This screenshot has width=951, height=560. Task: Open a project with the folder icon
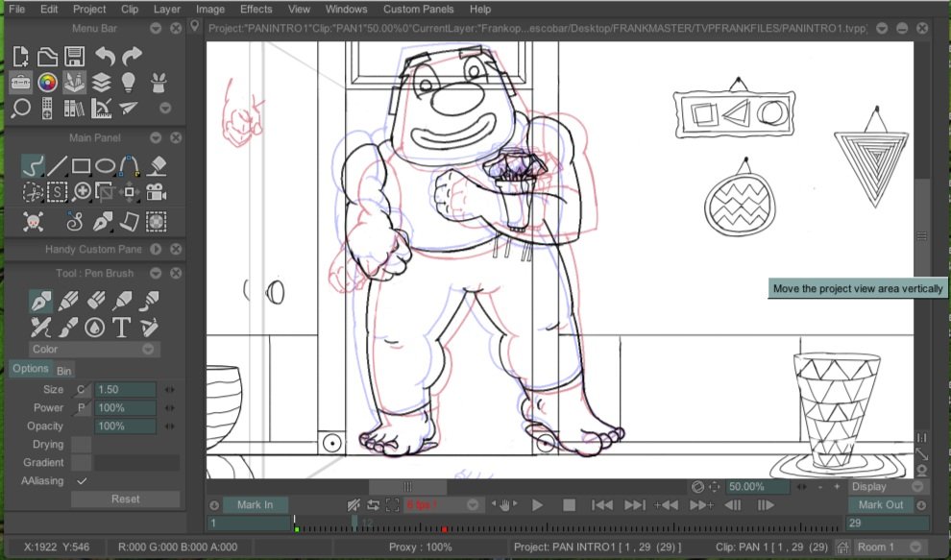point(47,57)
